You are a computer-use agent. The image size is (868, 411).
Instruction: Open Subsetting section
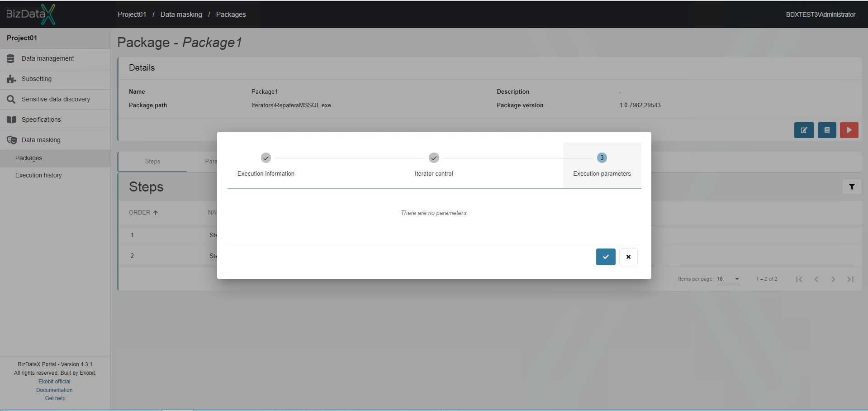click(x=55, y=79)
